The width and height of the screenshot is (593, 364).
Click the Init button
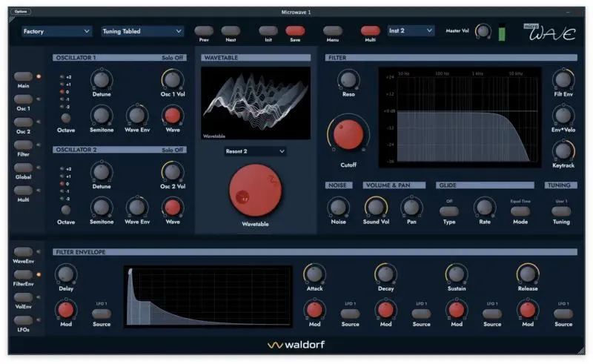pyautogui.click(x=268, y=30)
